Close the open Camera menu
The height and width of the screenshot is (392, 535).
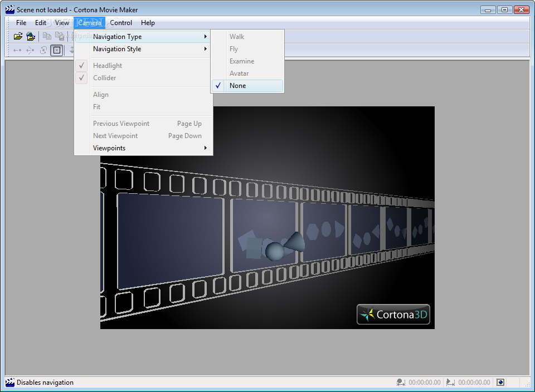89,23
